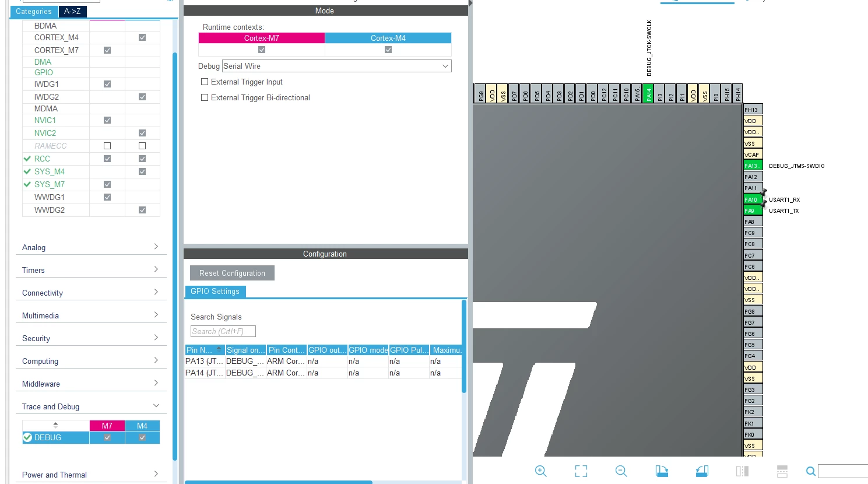Click the green check icon beside RCC

27,159
